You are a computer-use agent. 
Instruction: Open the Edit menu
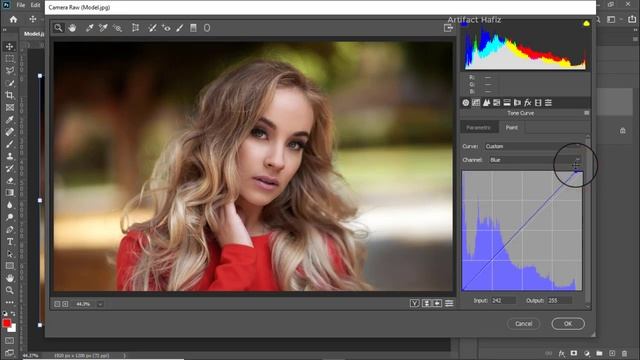tap(36, 5)
